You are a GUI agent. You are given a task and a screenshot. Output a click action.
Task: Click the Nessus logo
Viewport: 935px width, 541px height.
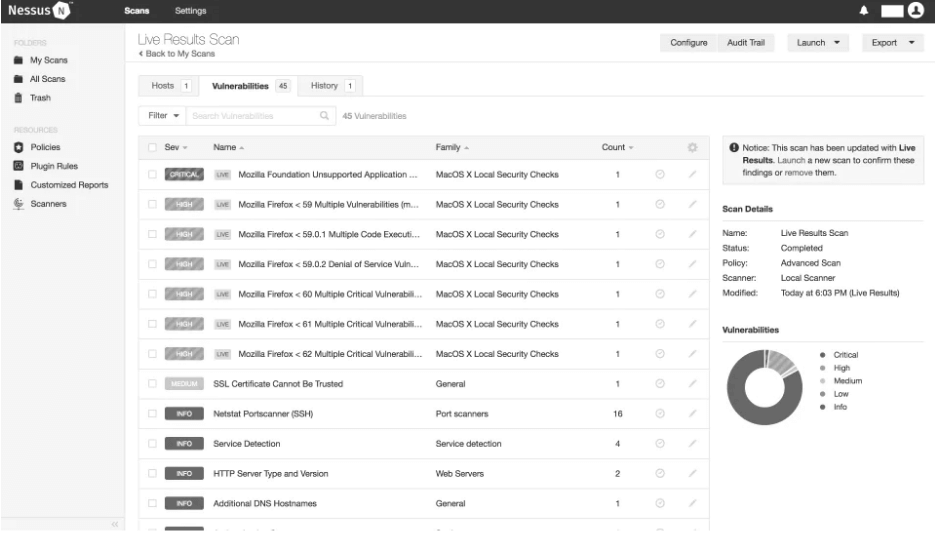tap(43, 11)
